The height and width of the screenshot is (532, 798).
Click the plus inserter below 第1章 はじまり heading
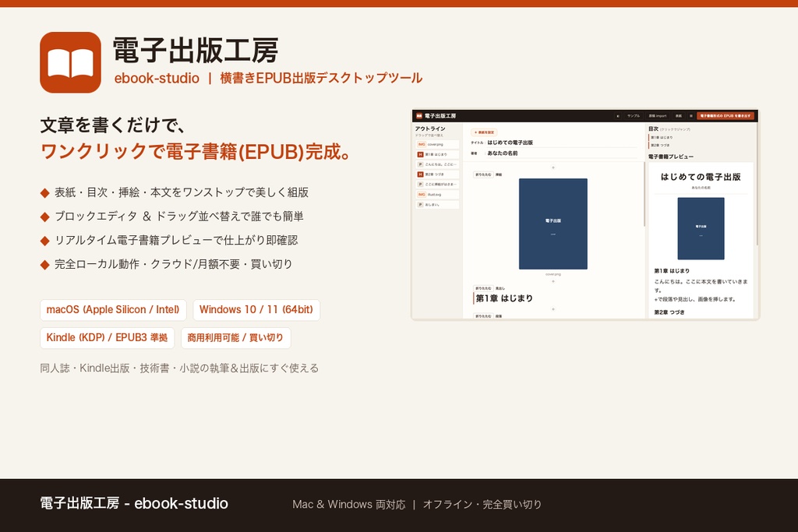553,309
